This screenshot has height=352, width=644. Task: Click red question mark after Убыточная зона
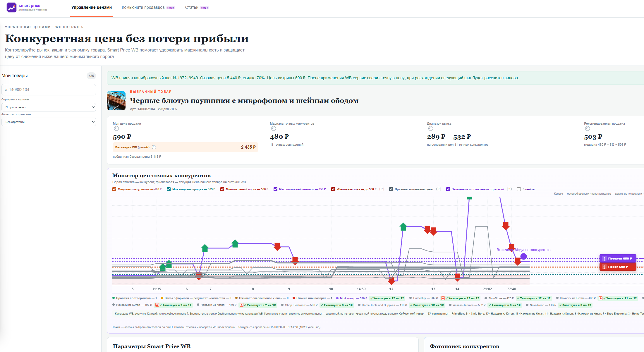(x=382, y=189)
